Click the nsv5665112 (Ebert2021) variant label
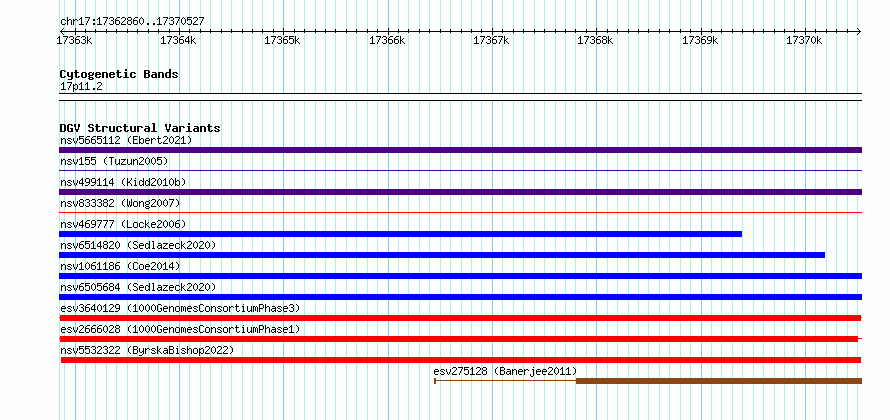 pyautogui.click(x=126, y=140)
